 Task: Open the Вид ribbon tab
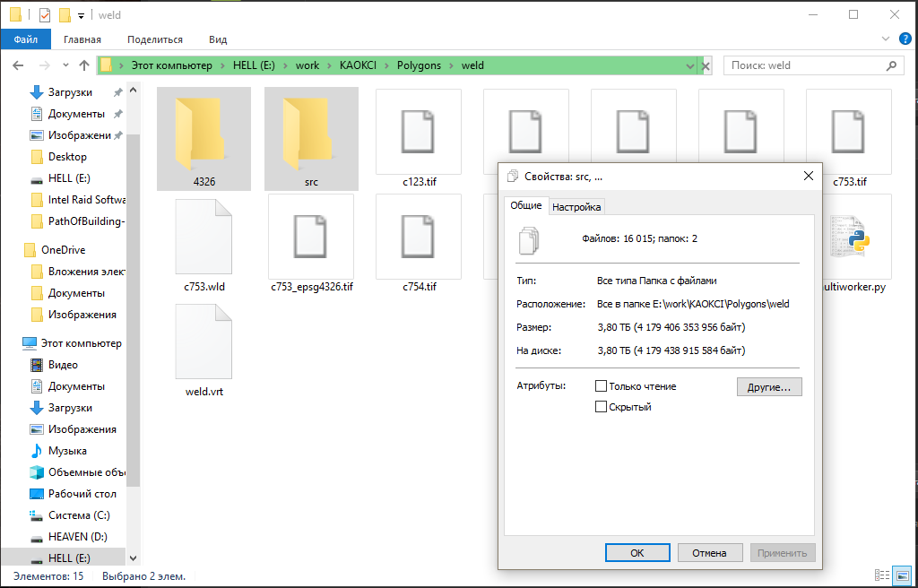218,39
